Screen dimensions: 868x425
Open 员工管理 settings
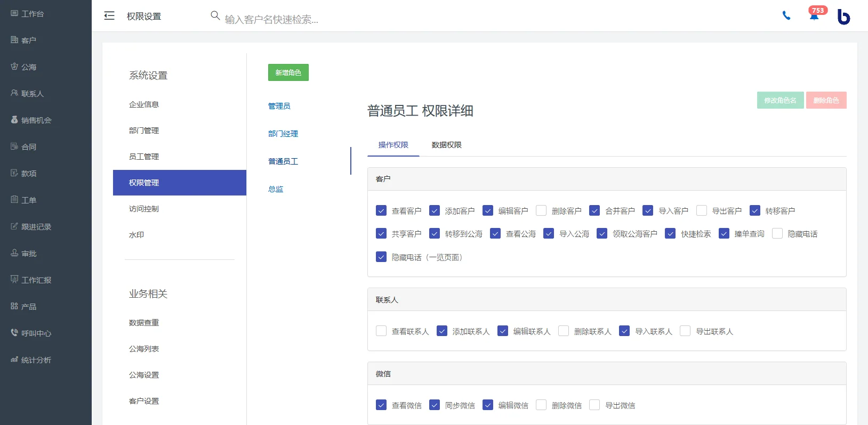[144, 157]
